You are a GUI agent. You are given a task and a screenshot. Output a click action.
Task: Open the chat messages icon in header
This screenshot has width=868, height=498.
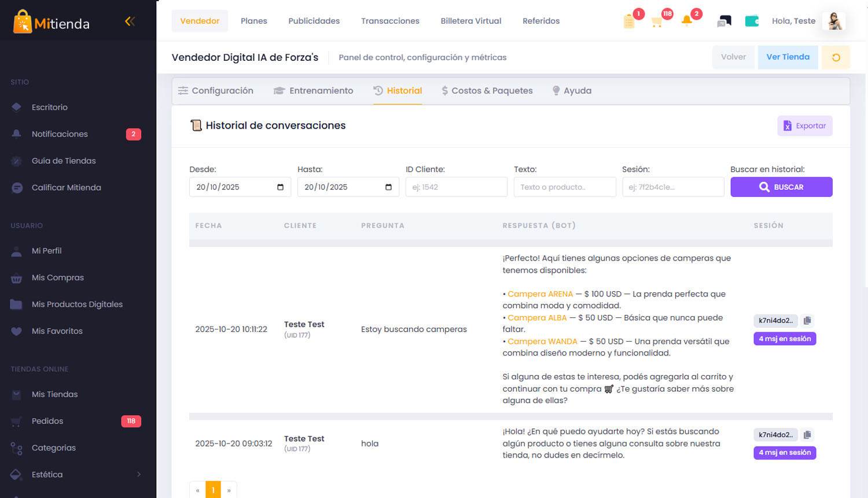[x=724, y=21]
